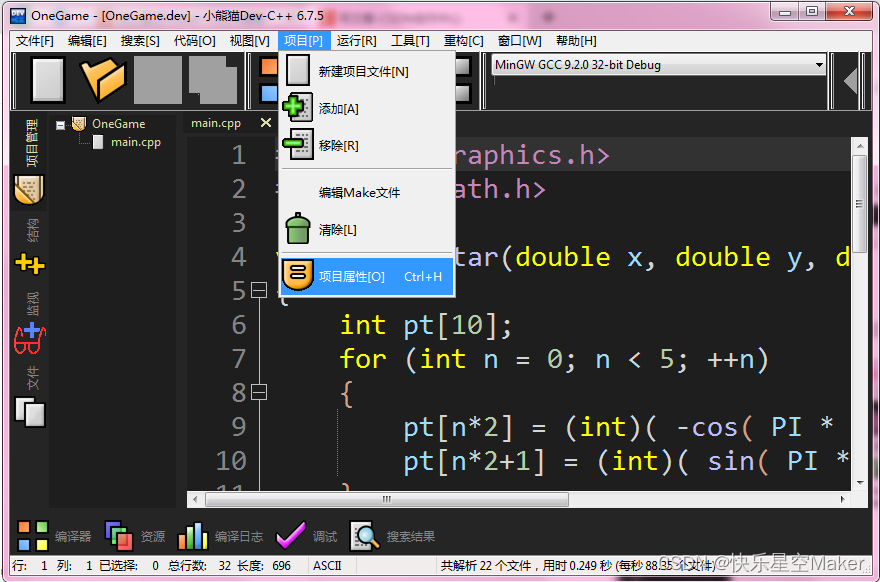Open the 资源 bottom tab

(x=153, y=537)
